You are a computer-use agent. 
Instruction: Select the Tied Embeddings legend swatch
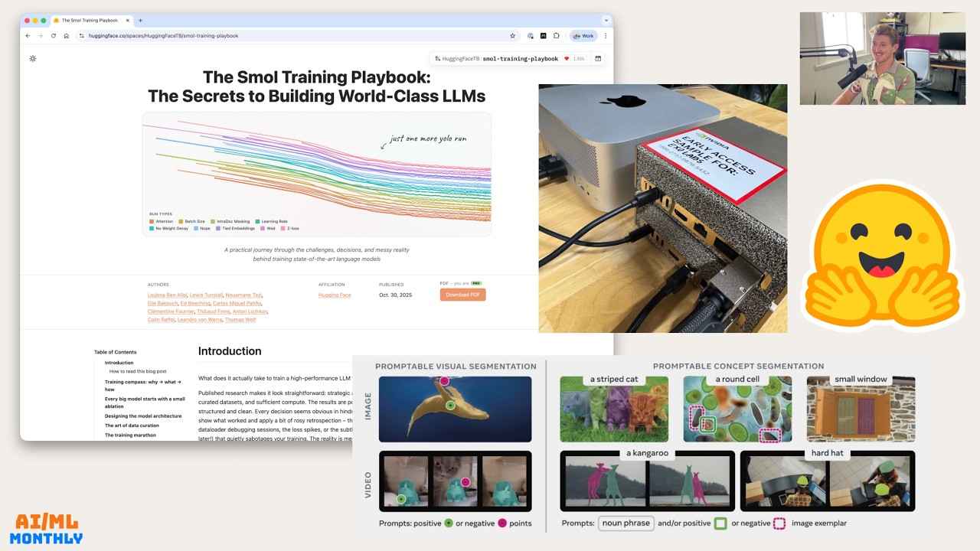point(218,228)
